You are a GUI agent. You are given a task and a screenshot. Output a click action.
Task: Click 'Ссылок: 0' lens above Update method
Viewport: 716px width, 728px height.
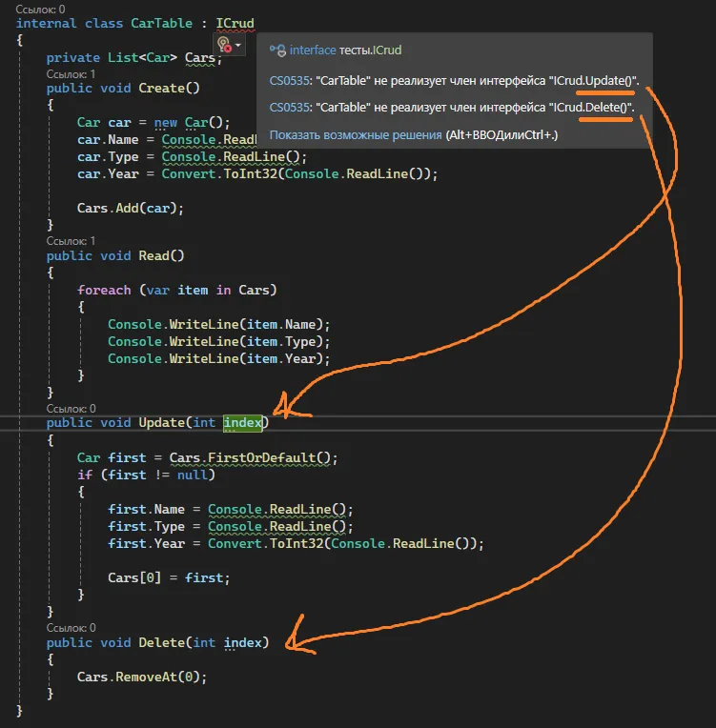tap(72, 409)
